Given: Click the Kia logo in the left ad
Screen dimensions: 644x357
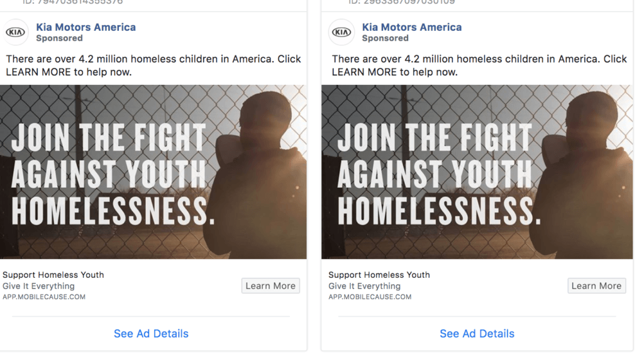Looking at the screenshot, I should coord(16,32).
